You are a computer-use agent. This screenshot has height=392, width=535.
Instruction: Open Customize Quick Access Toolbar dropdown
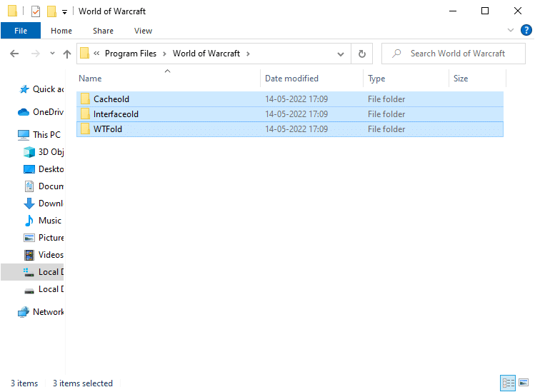tap(64, 12)
